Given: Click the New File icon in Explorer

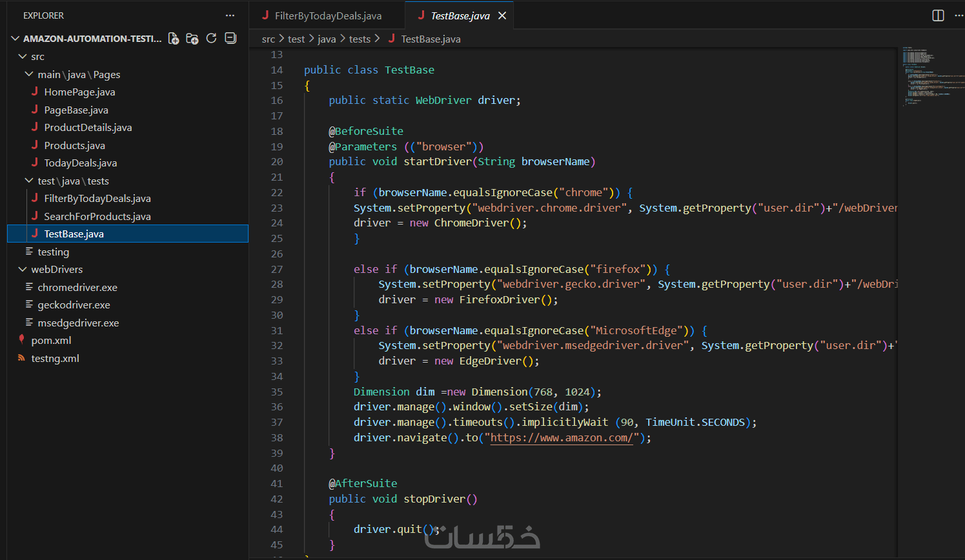Looking at the screenshot, I should 174,39.
